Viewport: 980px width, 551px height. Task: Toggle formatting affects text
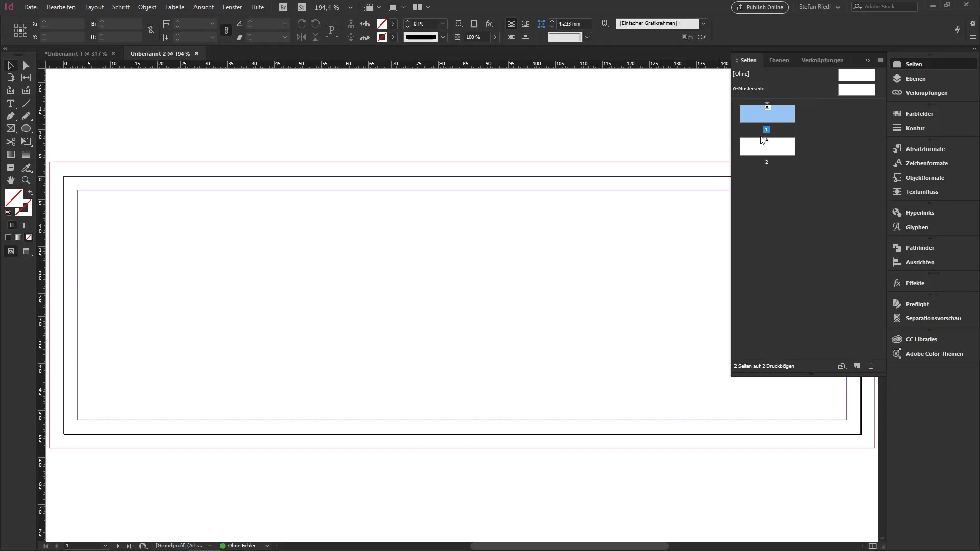23,225
